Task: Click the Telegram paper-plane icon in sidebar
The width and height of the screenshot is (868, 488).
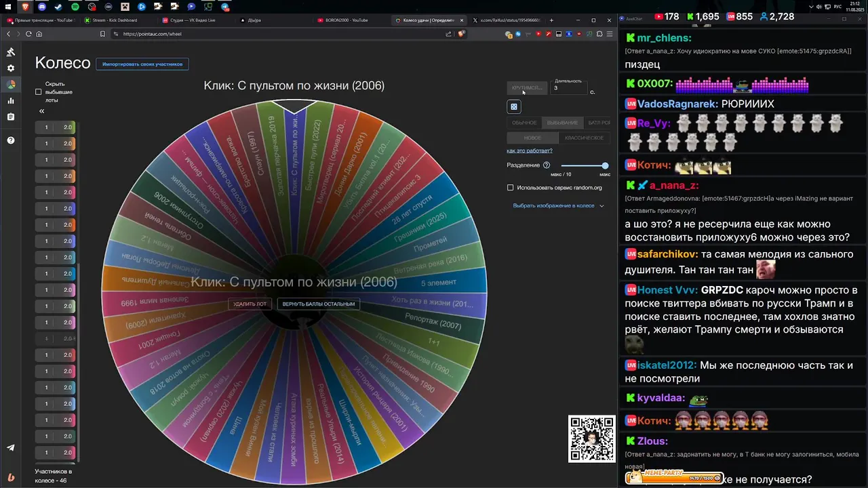Action: pos(11,447)
